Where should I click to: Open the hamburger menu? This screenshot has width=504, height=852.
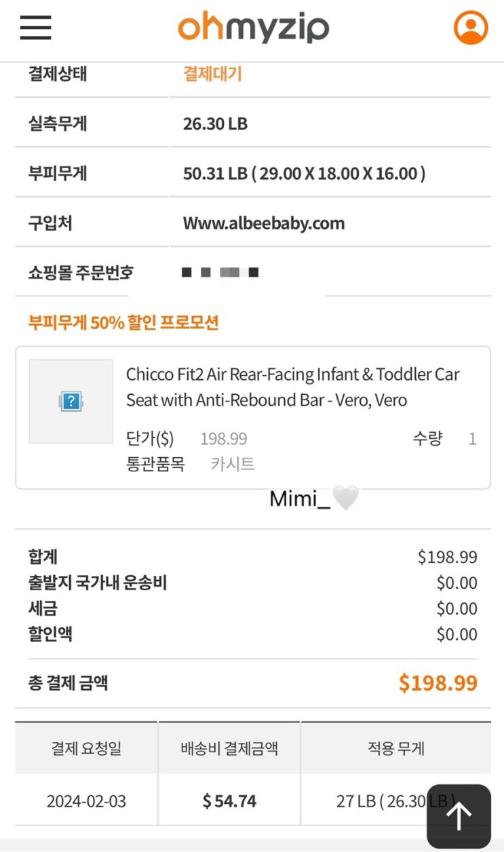click(x=35, y=27)
